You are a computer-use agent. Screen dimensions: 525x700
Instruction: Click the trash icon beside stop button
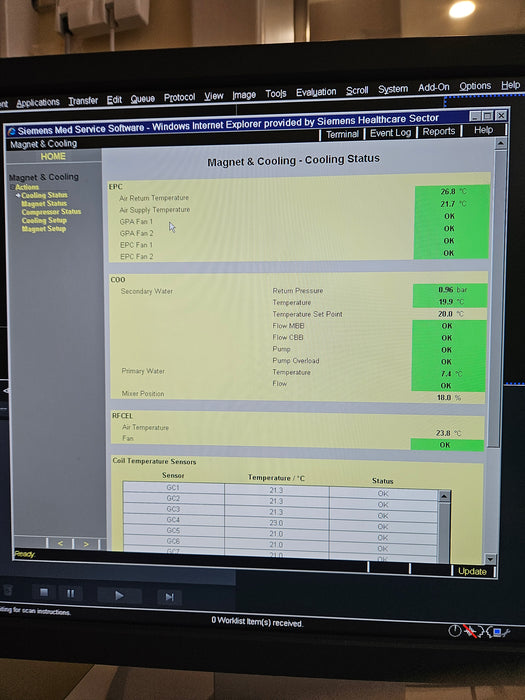click(x=8, y=591)
